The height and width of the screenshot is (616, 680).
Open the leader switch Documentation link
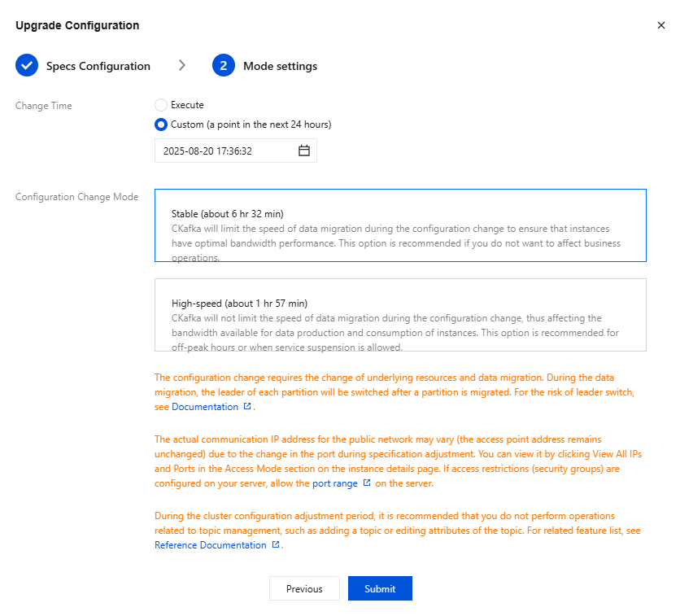(x=205, y=407)
